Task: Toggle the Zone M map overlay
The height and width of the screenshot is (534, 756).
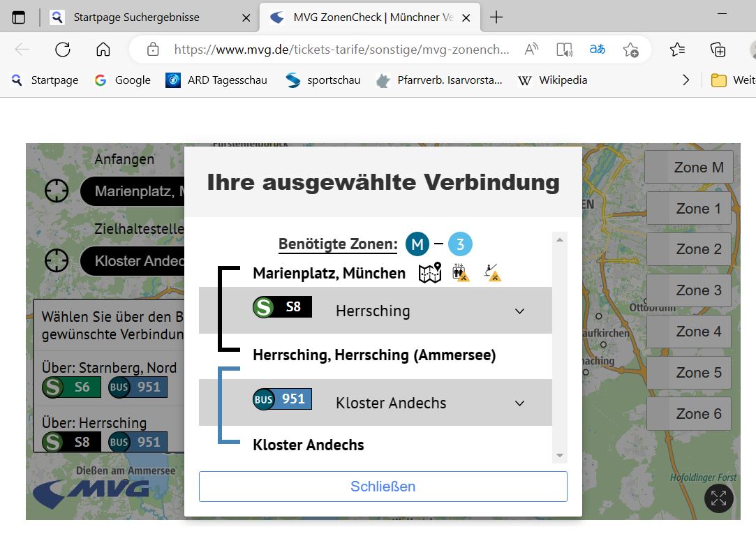Action: [x=689, y=168]
